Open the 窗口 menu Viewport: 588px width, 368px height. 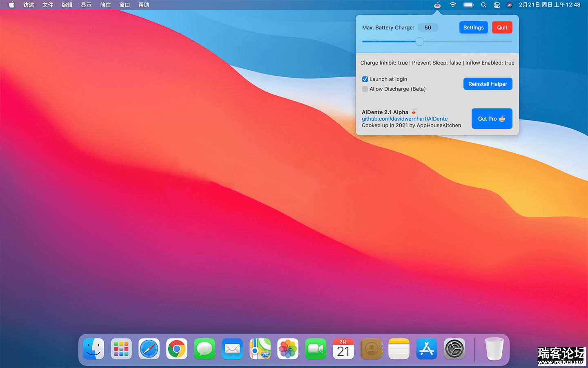pos(125,5)
